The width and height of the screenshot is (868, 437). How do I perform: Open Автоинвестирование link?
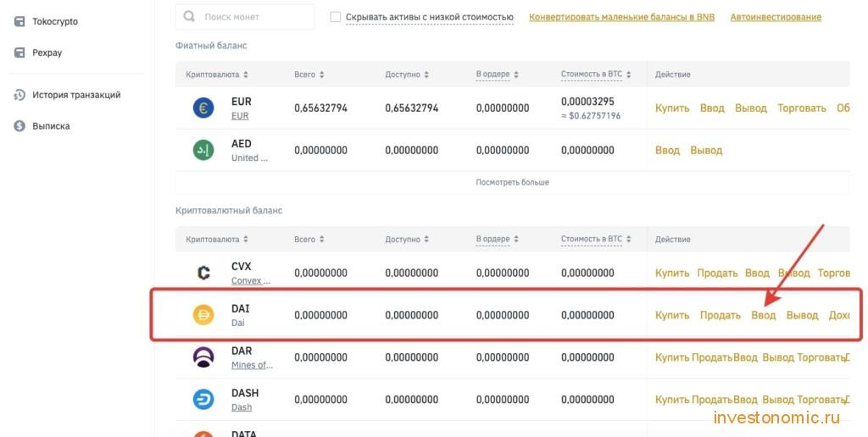coord(776,17)
